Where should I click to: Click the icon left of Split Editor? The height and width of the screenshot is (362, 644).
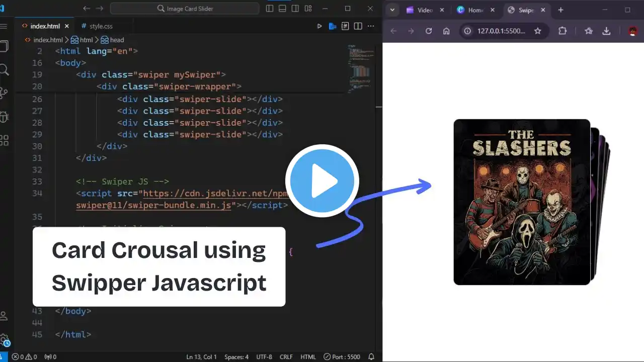coord(345,26)
